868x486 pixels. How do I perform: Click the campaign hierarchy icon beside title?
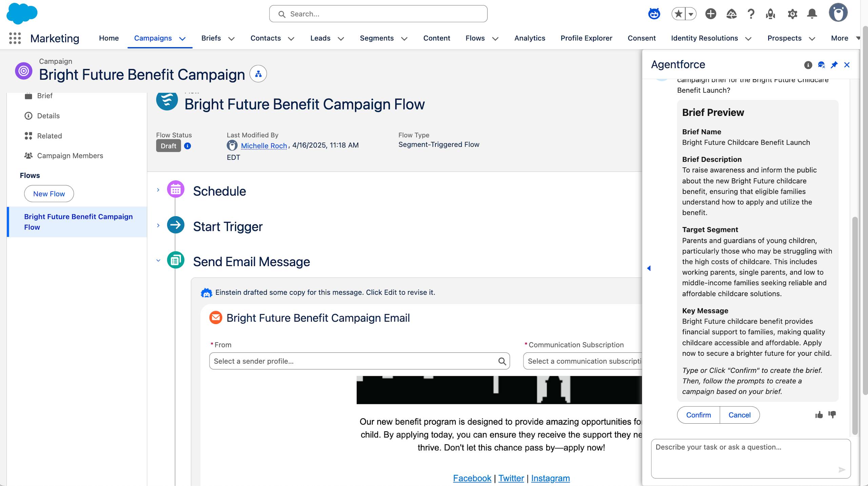point(258,74)
